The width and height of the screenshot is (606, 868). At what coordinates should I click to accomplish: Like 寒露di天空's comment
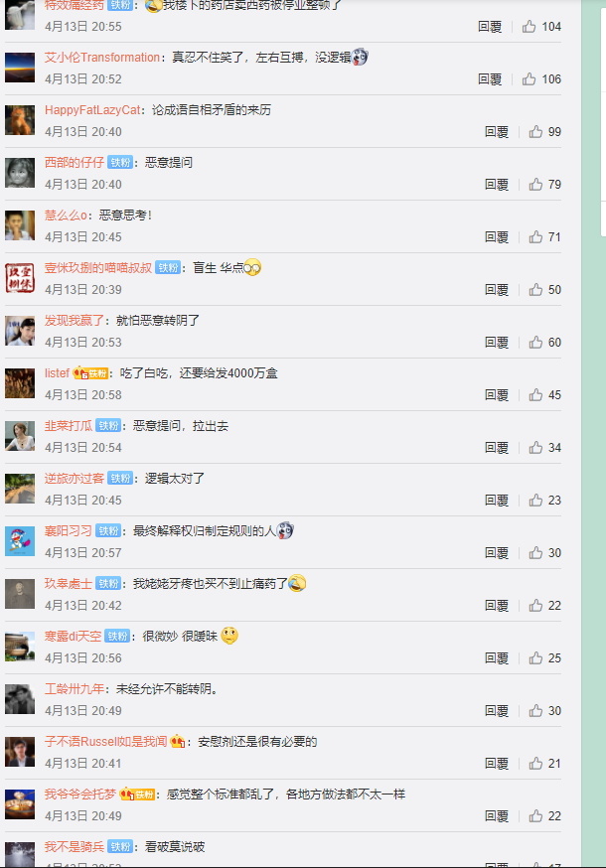(535, 657)
